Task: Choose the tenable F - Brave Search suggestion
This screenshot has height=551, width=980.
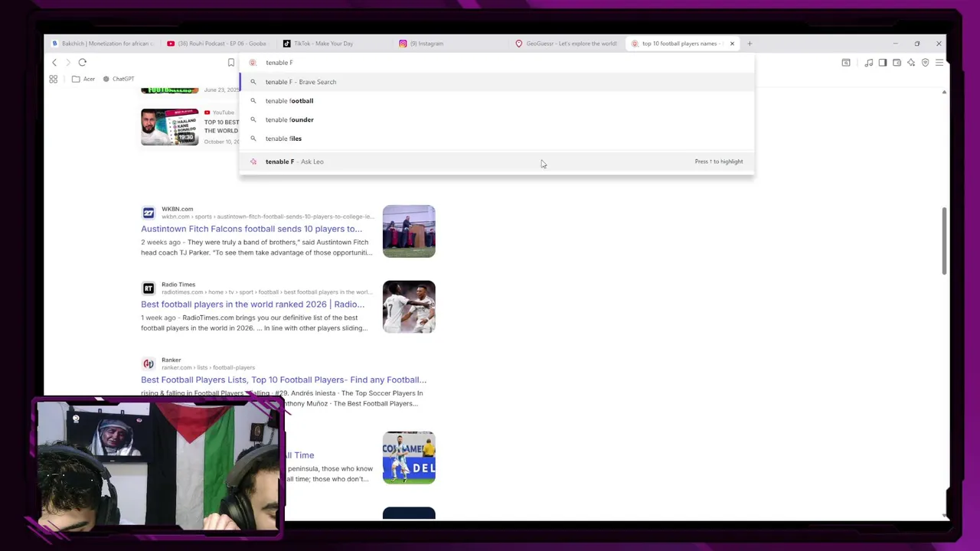Action: pyautogui.click(x=496, y=82)
